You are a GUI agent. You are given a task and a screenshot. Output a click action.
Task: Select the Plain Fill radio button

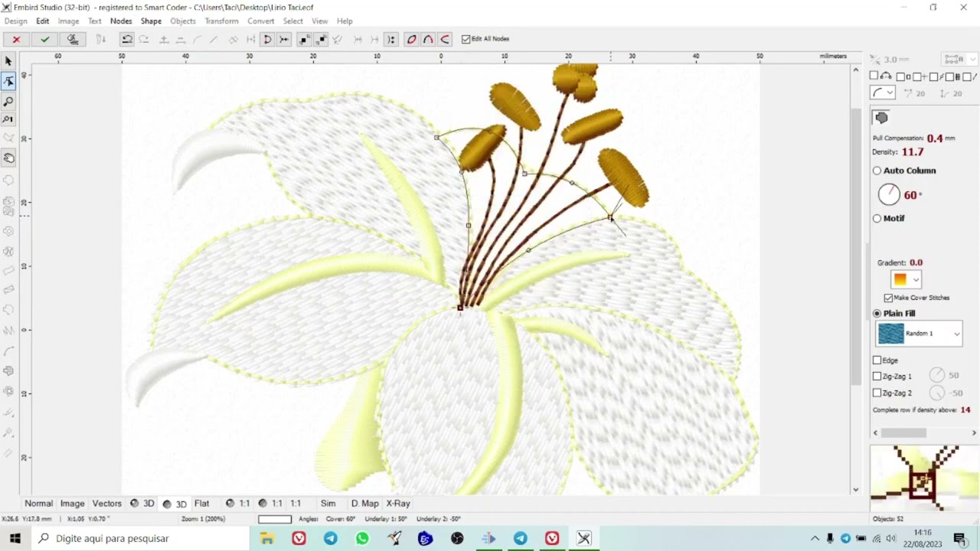[x=877, y=313]
